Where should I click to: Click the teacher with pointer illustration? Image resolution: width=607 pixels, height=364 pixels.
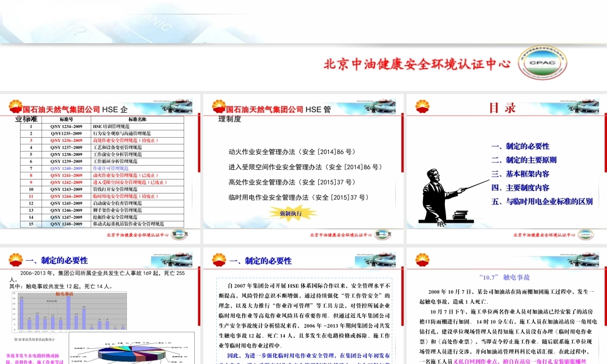[451, 197]
